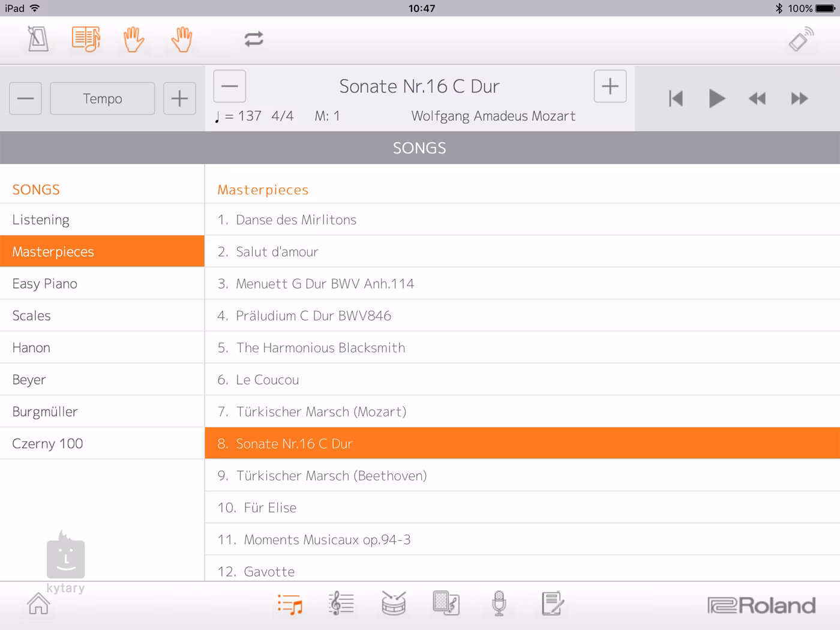Toggle the right hand part
840x630 pixels.
pyautogui.click(x=181, y=40)
